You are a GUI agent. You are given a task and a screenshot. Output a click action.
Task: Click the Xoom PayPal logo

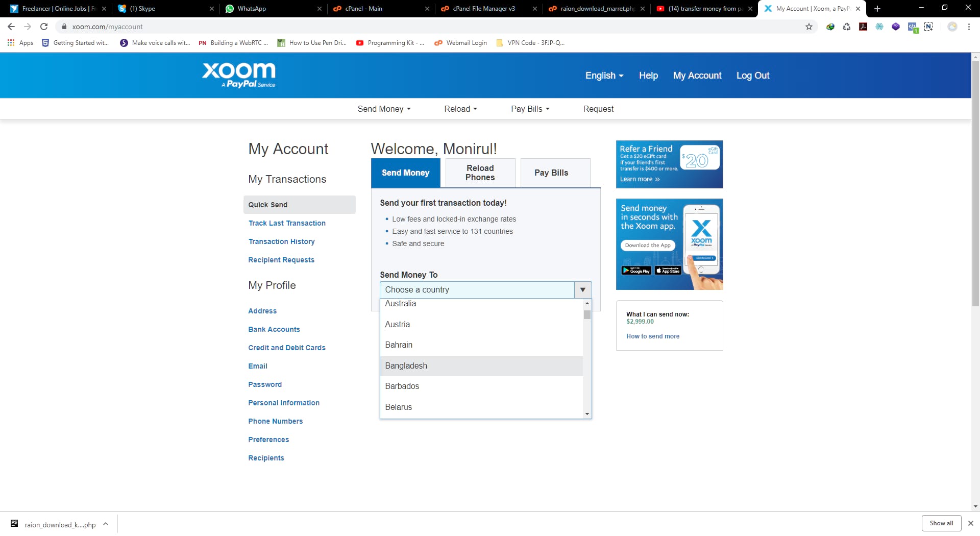click(x=239, y=75)
